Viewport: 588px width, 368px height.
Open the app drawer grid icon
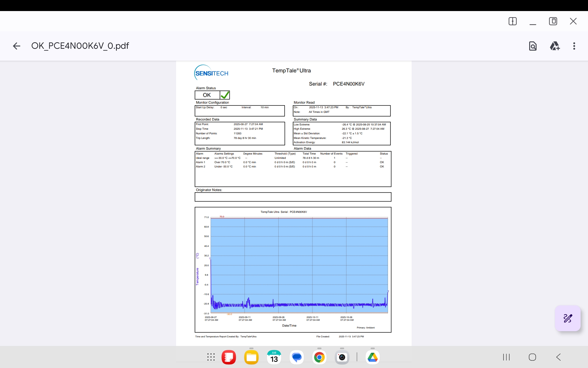point(211,357)
